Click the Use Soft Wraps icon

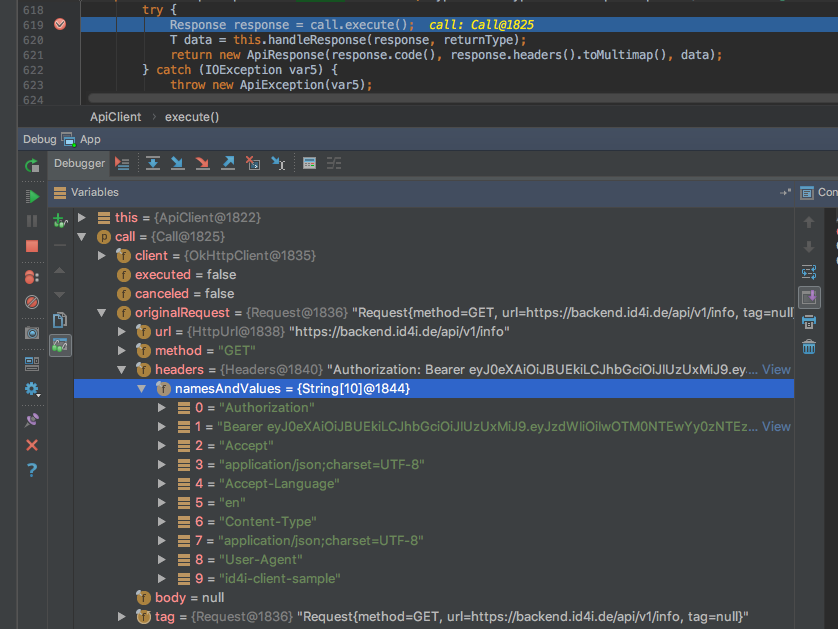point(809,272)
